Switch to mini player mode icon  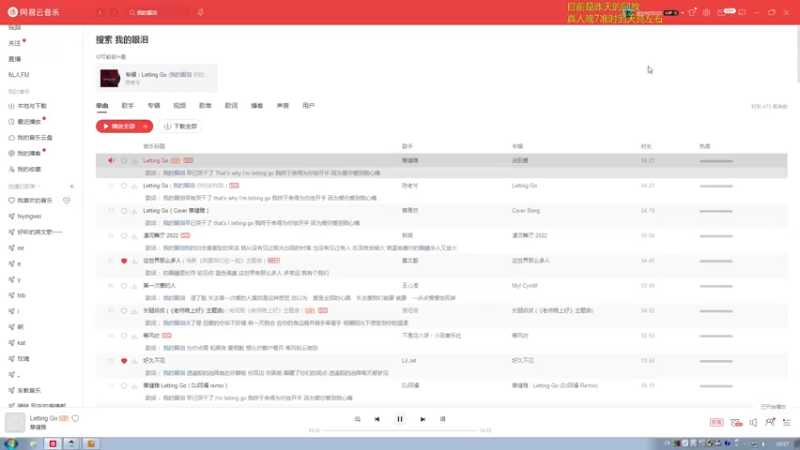742,12
